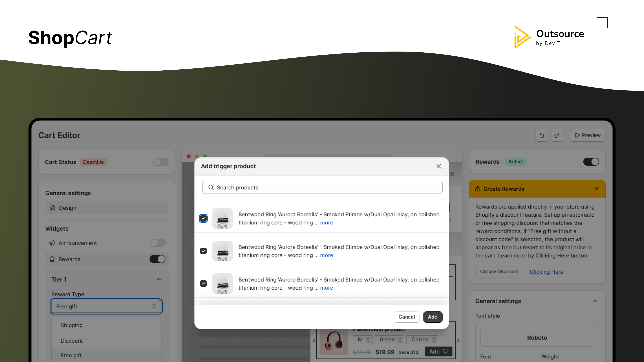Click the Active rewards status badge
644x362 pixels.
pyautogui.click(x=516, y=162)
